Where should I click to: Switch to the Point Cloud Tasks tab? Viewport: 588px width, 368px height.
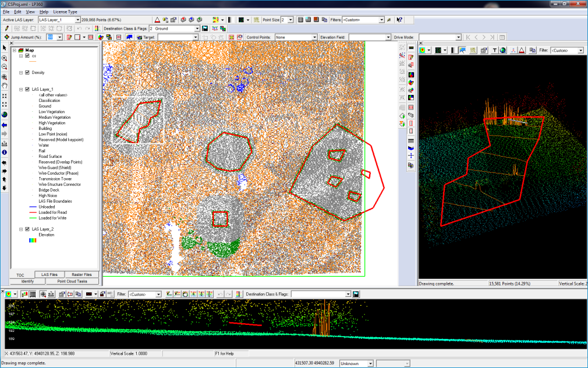(x=72, y=281)
